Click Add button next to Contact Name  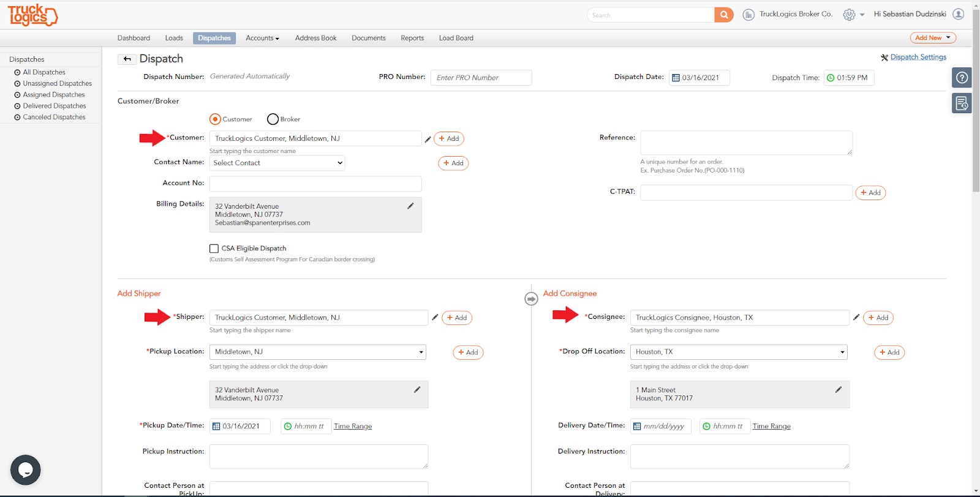click(453, 163)
